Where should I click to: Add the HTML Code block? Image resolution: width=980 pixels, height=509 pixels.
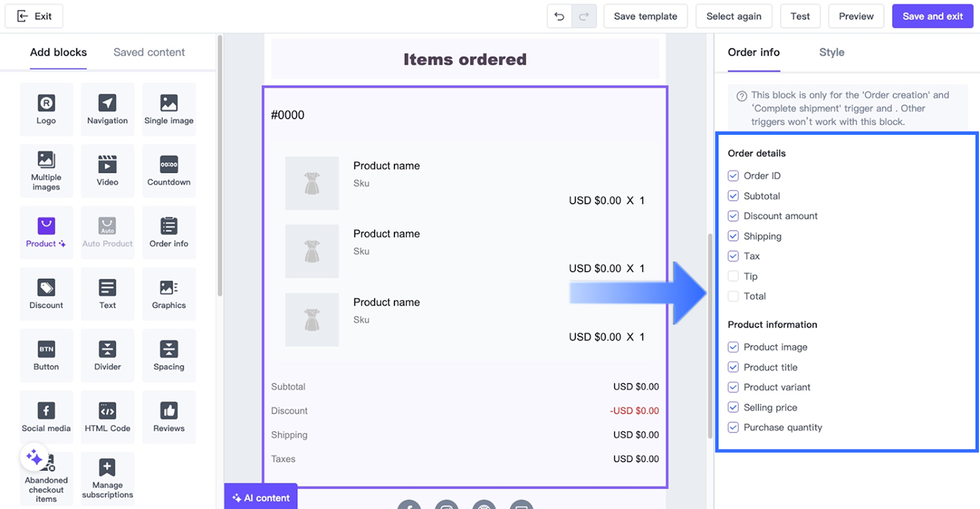[x=107, y=417]
